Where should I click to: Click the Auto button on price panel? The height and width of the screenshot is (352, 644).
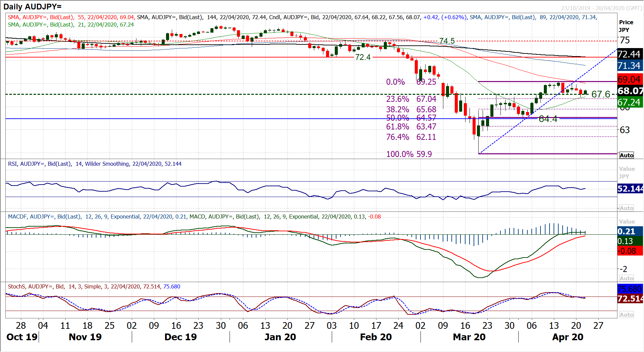(627, 155)
